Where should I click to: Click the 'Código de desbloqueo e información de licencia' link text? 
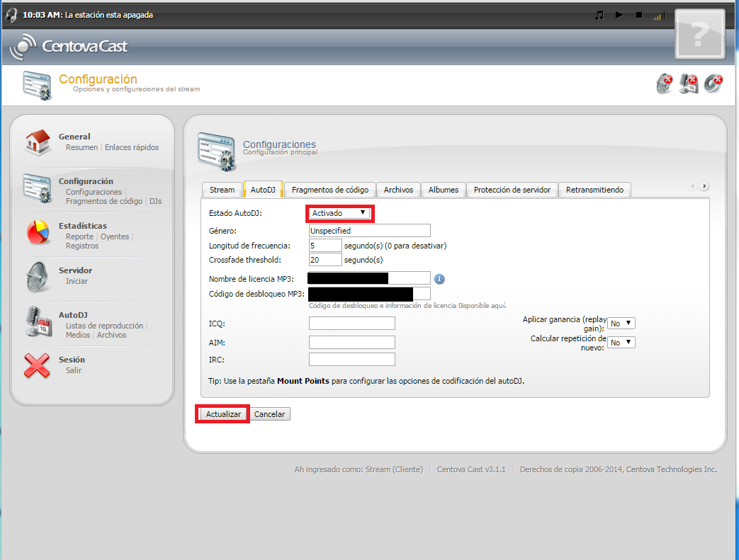coord(407,306)
